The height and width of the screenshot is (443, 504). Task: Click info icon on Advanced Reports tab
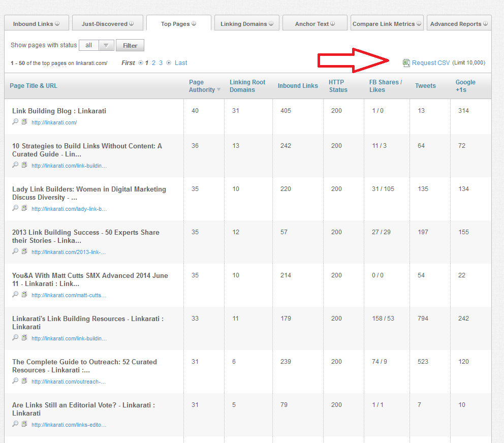tap(485, 23)
